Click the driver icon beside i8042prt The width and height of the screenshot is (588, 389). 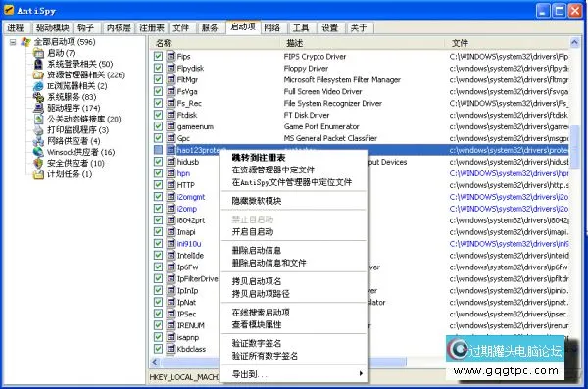[171, 220]
